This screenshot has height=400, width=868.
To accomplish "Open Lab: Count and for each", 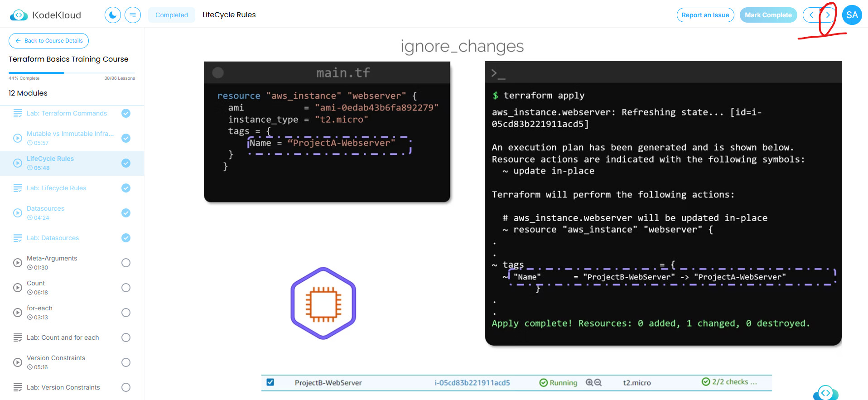I will pos(63,337).
